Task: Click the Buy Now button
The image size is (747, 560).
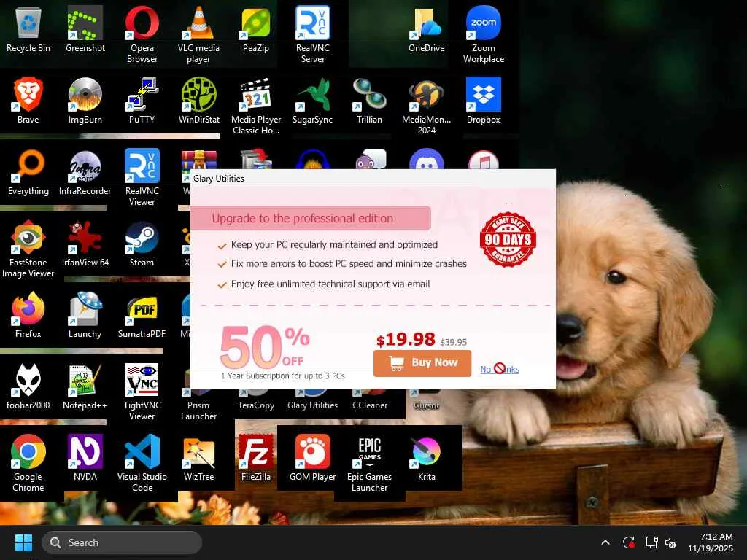Action: 422,363
